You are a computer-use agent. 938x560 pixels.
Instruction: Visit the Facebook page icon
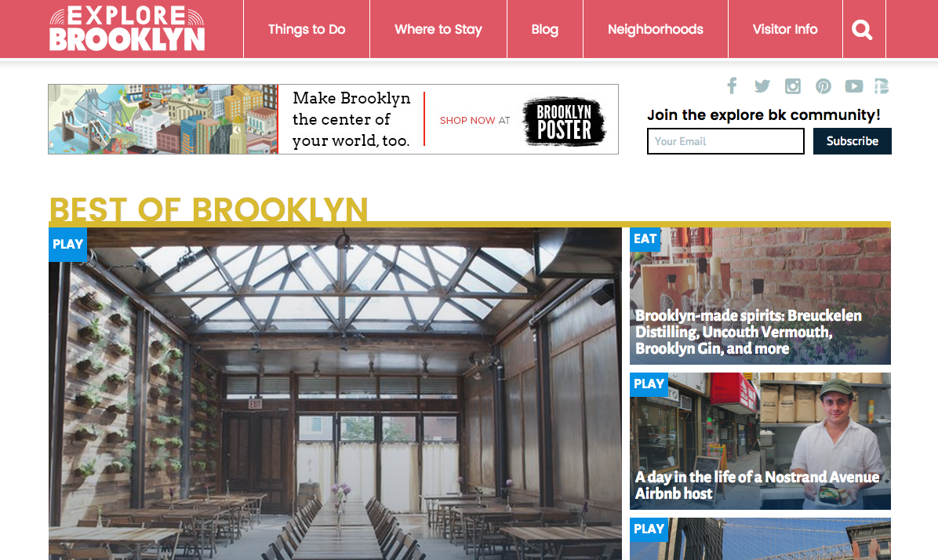(732, 86)
